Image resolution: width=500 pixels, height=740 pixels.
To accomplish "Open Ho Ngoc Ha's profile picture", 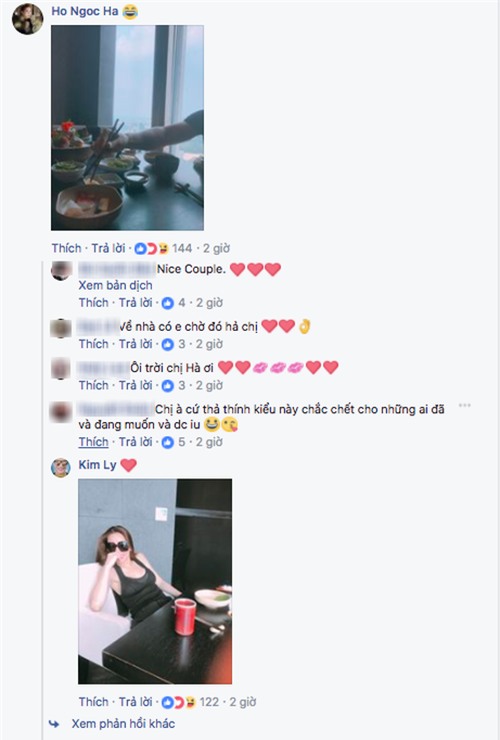I will pyautogui.click(x=27, y=19).
